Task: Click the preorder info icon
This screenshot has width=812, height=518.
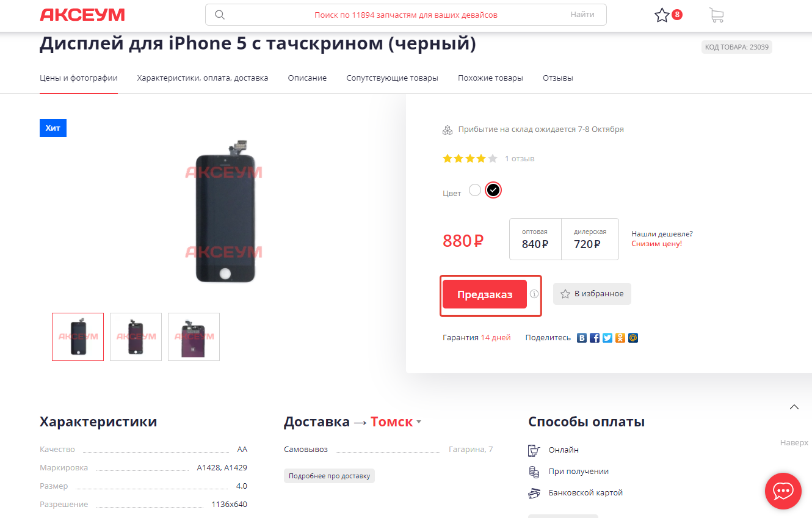Action: [x=534, y=294]
